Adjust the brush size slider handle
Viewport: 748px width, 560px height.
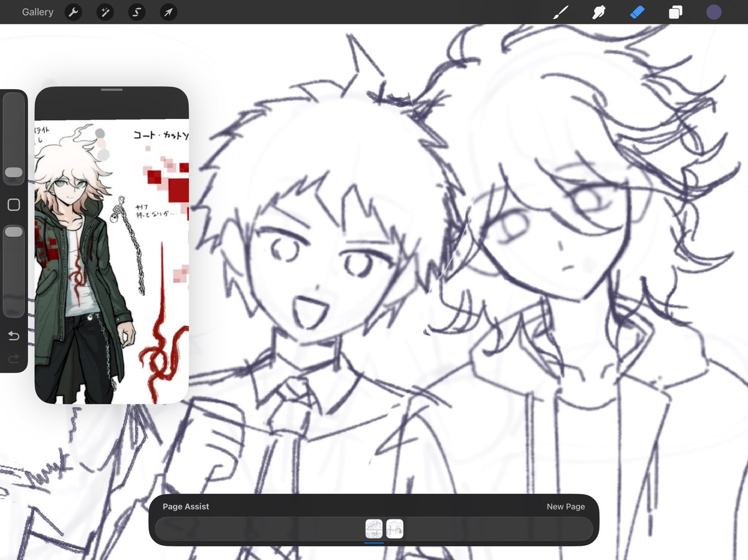(14, 172)
